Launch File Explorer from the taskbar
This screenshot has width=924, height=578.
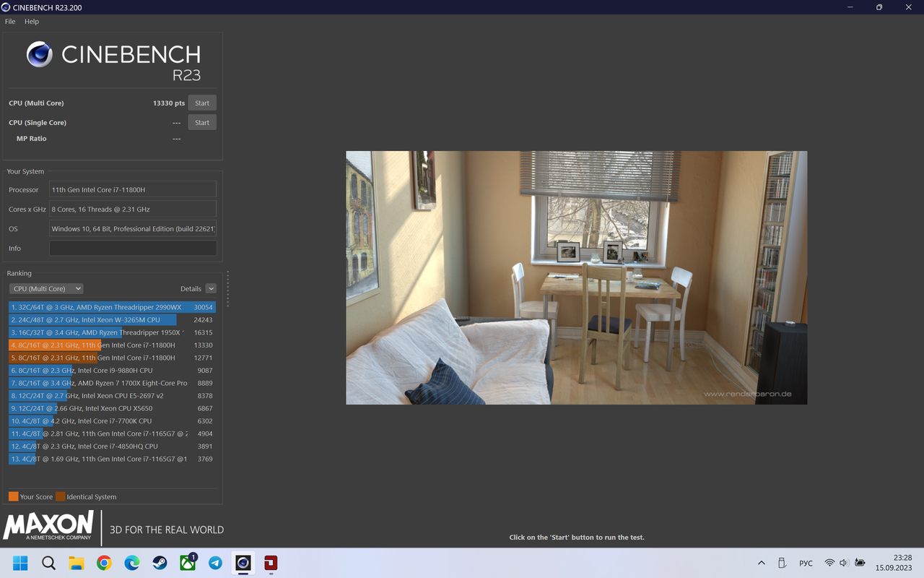coord(77,563)
